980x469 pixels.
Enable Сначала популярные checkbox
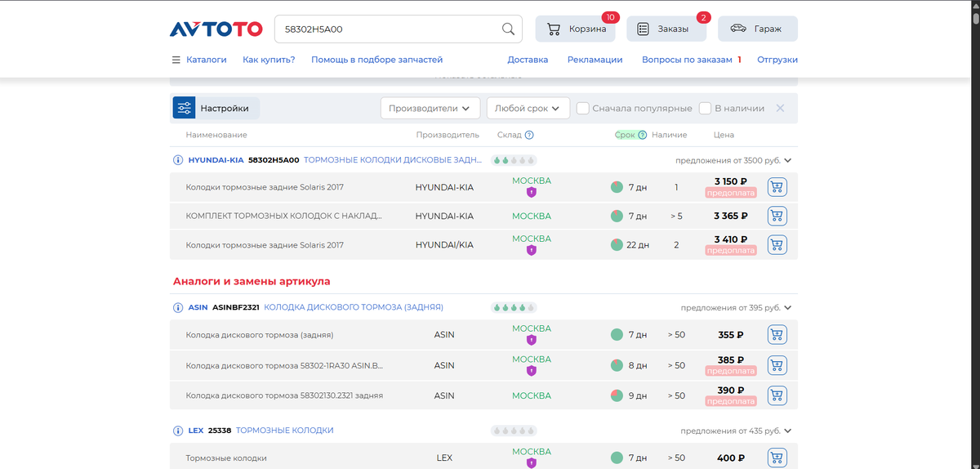[x=583, y=108]
